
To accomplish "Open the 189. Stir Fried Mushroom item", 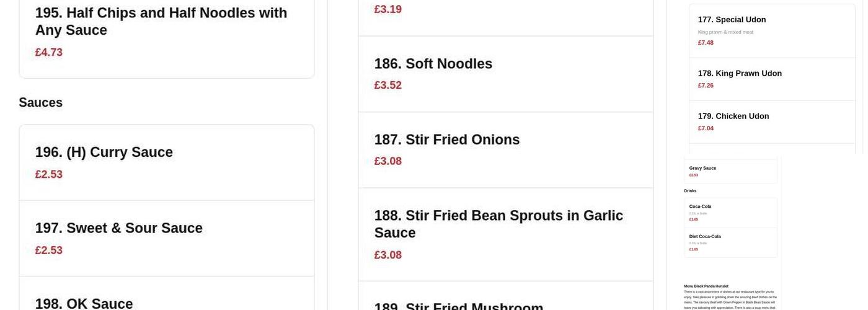I will point(459,306).
